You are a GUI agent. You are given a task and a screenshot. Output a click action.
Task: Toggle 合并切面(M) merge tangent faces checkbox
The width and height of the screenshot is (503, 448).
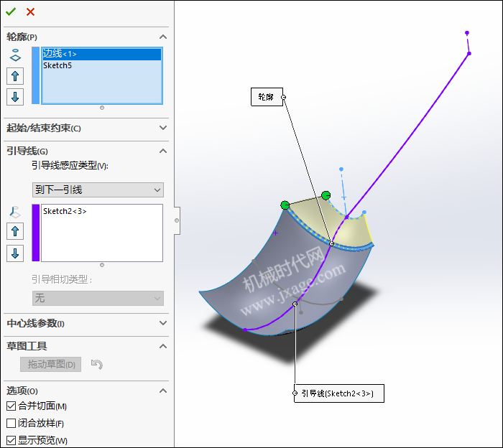point(11,406)
